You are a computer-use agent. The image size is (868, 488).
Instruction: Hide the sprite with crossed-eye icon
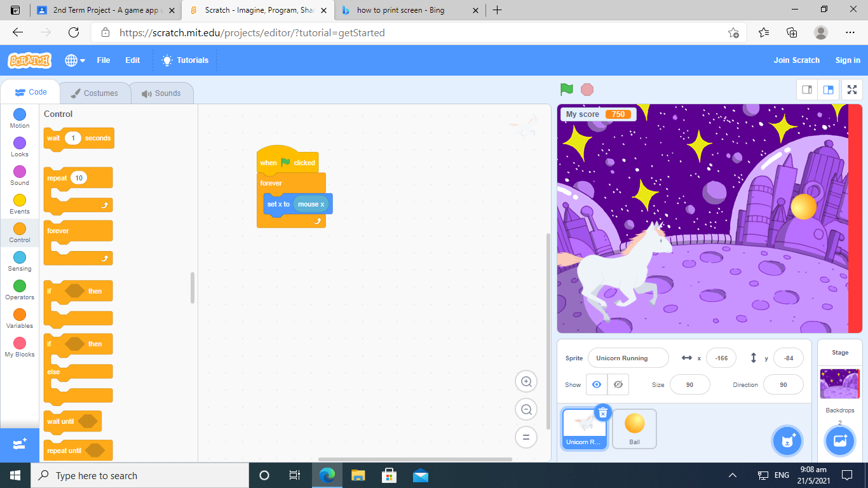tap(618, 384)
